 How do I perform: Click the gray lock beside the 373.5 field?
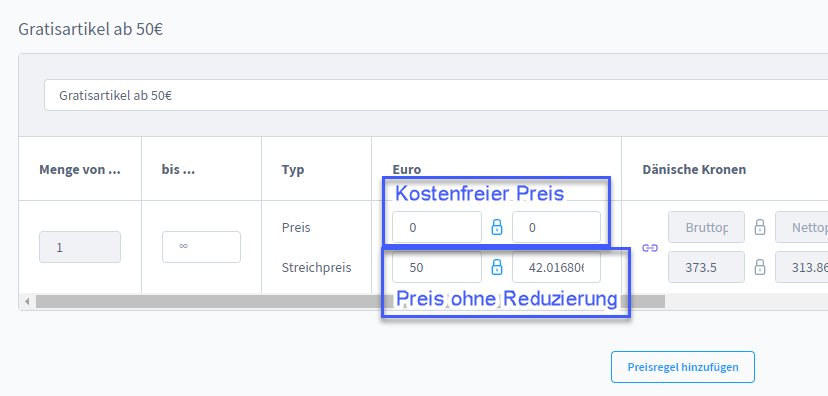tap(759, 267)
